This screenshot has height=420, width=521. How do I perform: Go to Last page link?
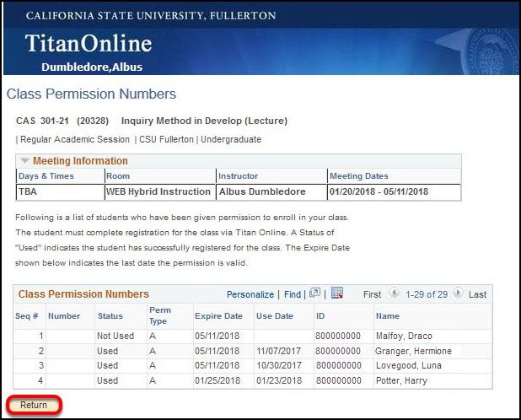pyautogui.click(x=477, y=294)
